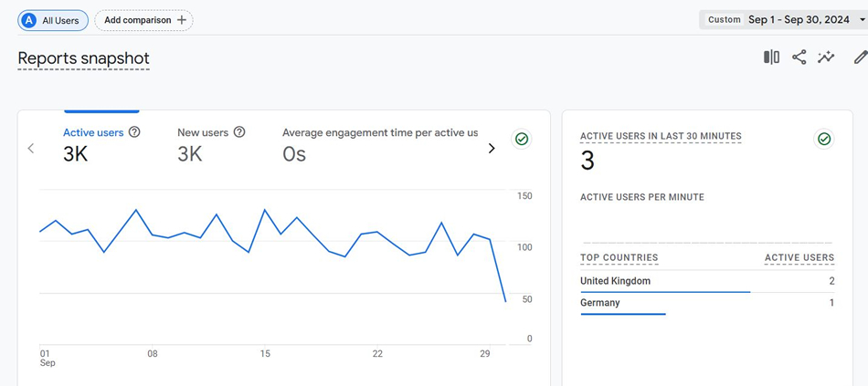Click the 0s engagement time value
The width and height of the screenshot is (868, 386).
(294, 155)
